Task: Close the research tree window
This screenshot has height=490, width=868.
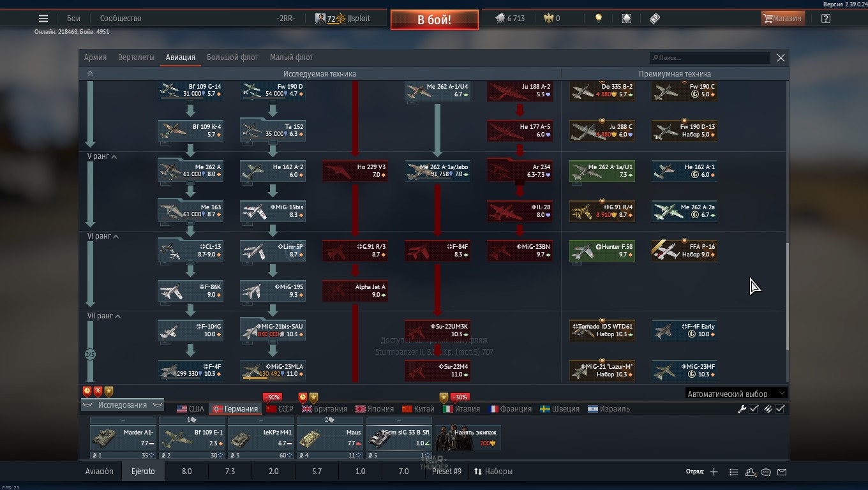Action: [x=781, y=57]
